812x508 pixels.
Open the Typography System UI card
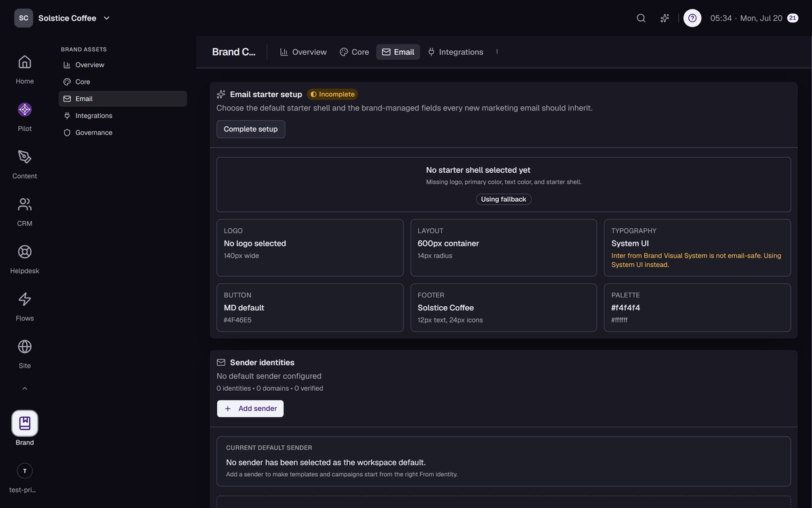(697, 247)
